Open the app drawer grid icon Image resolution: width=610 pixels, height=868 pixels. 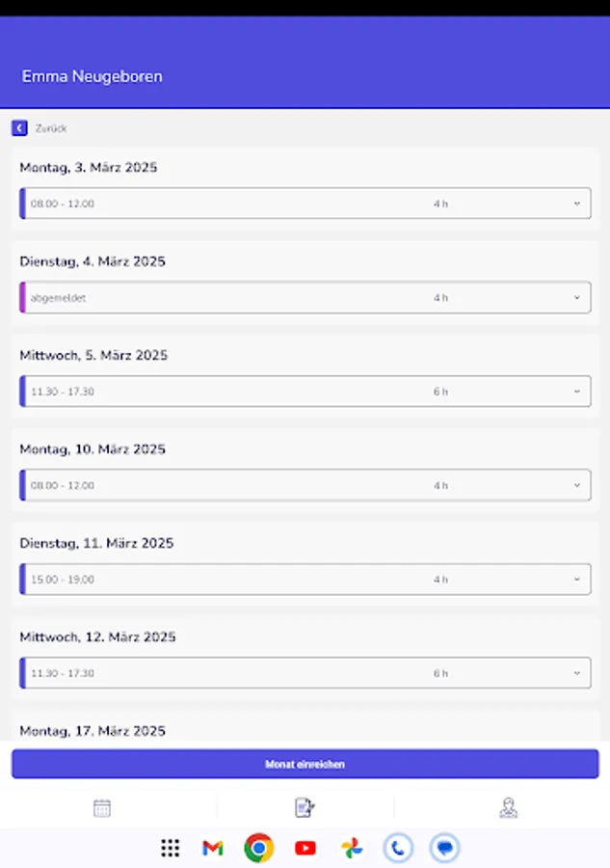(171, 848)
